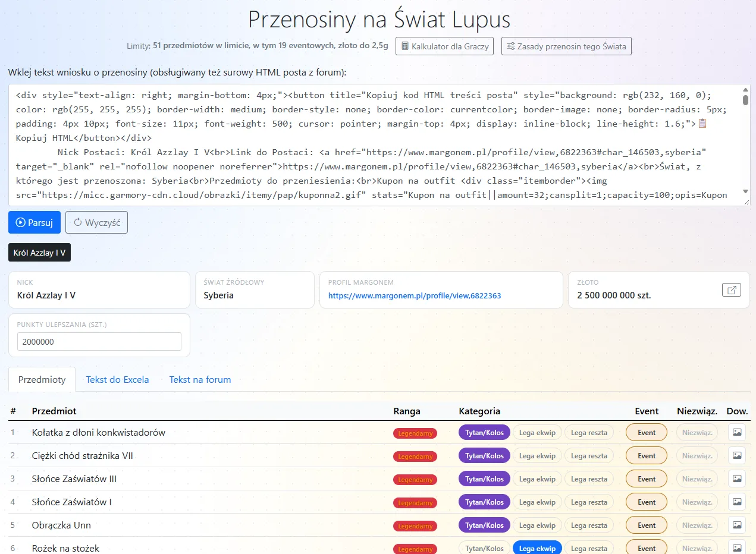This screenshot has height=554, width=756.
Task: Toggle Tytan/Kolos for Rożek na stożek
Action: coord(484,548)
